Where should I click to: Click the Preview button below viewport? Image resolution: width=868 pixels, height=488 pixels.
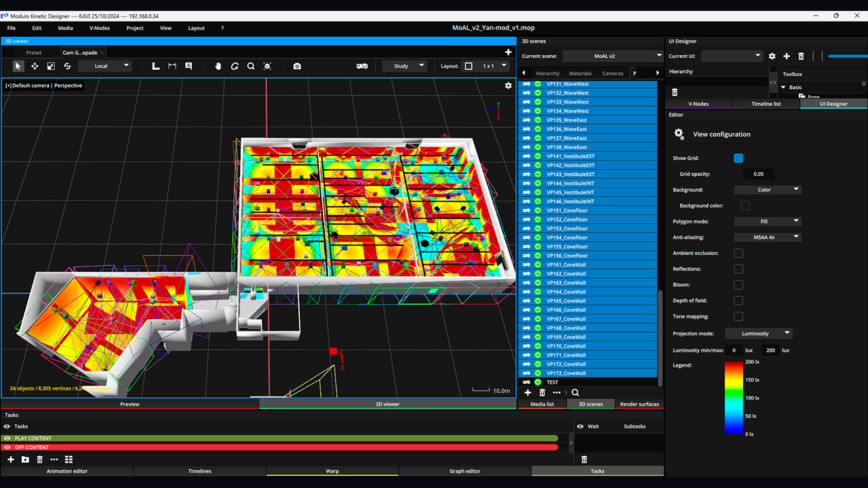pyautogui.click(x=130, y=404)
